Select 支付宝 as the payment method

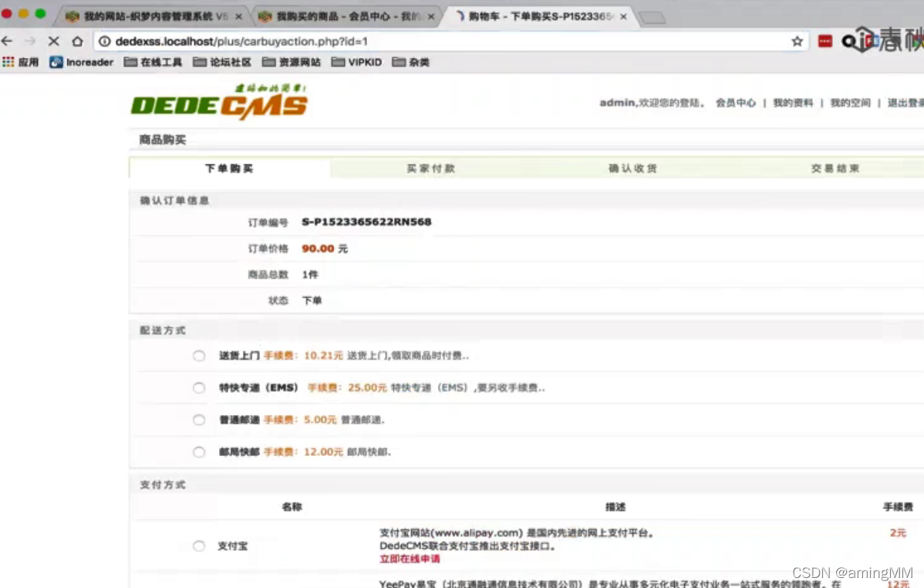pyautogui.click(x=198, y=546)
